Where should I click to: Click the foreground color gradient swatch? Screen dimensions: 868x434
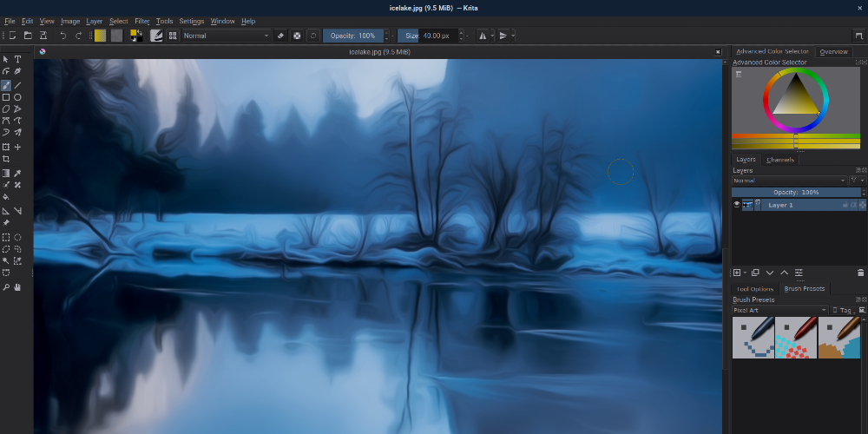[x=100, y=36]
